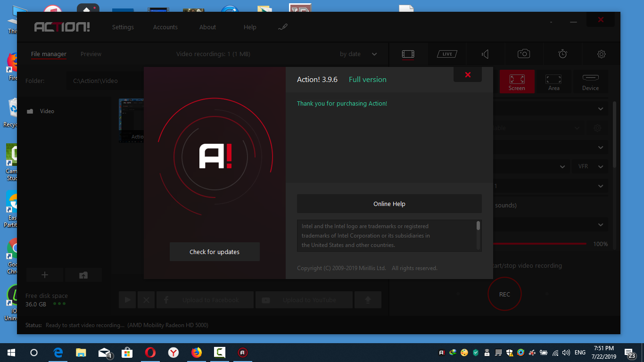
Task: Select Area recording mode
Action: (554, 82)
